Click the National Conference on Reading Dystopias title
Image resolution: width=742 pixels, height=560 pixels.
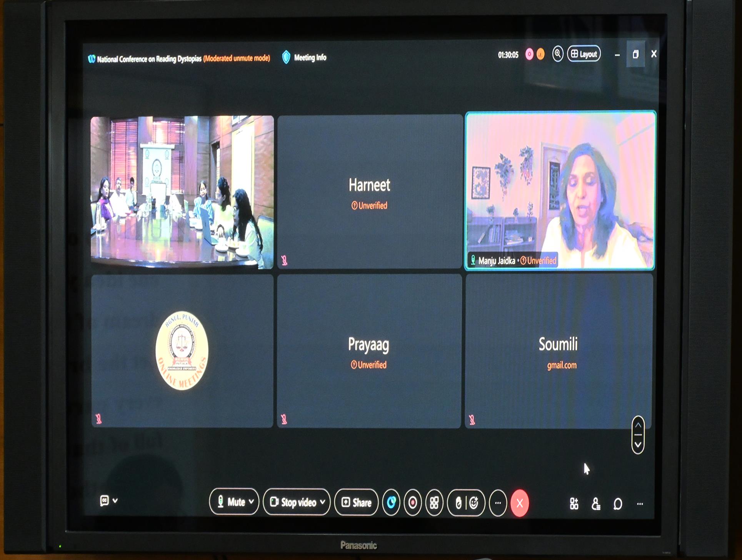click(x=149, y=59)
